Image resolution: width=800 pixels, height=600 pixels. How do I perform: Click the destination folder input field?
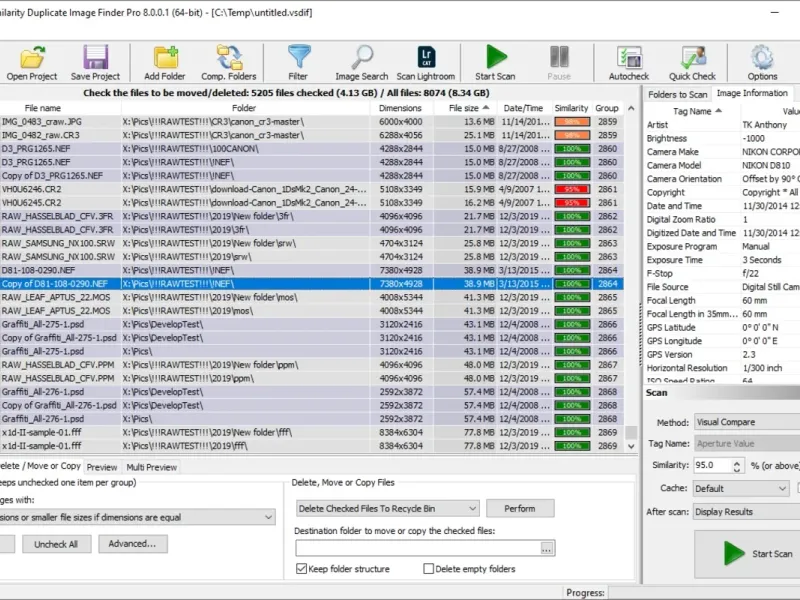pos(417,548)
